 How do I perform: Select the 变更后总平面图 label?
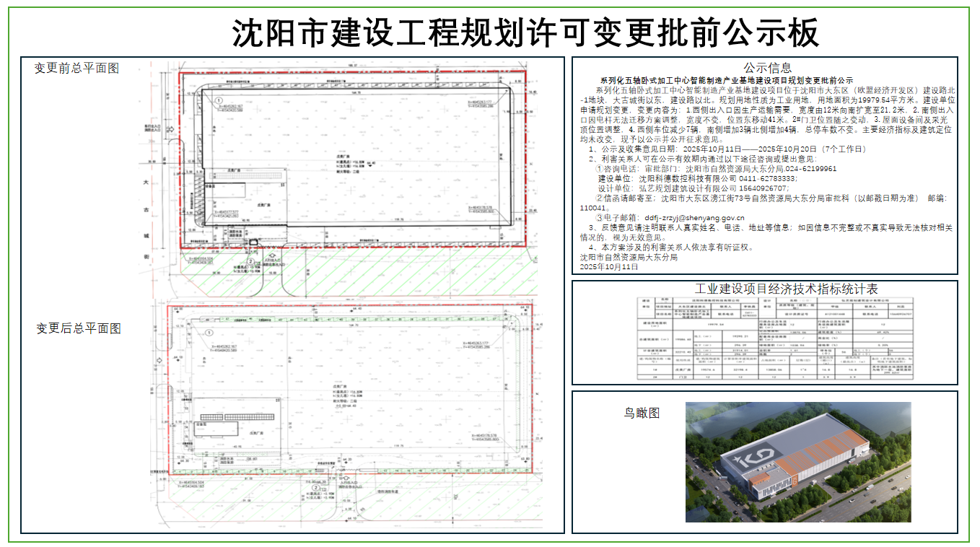(x=79, y=328)
